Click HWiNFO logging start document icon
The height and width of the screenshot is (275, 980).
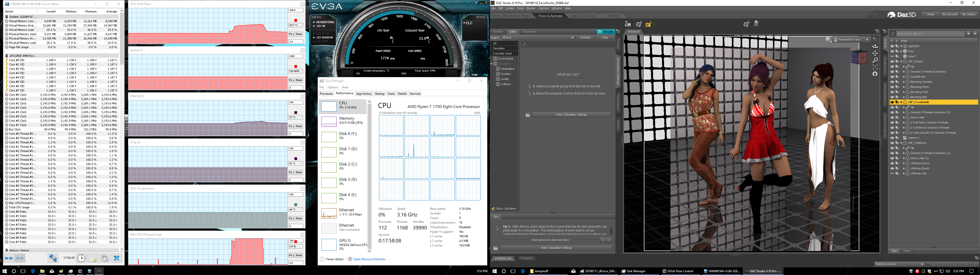tap(93, 258)
